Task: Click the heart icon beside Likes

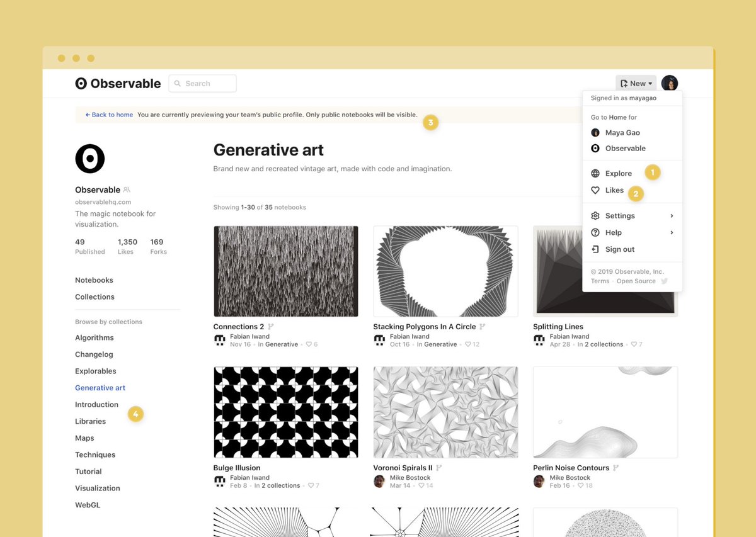Action: 595,190
